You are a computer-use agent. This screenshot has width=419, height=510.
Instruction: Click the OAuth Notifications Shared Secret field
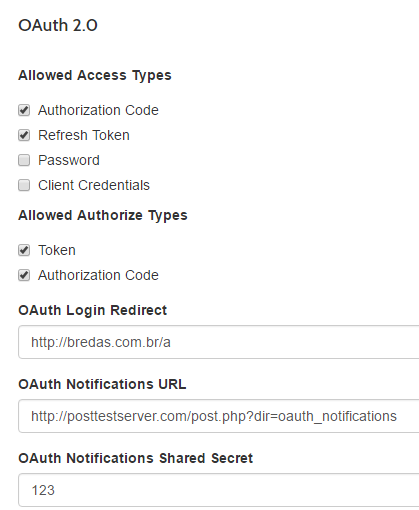219,490
